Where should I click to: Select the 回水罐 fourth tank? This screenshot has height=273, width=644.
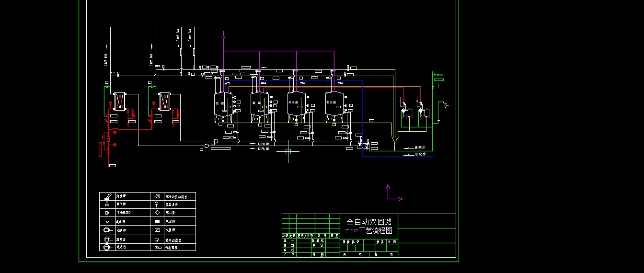coord(334,107)
